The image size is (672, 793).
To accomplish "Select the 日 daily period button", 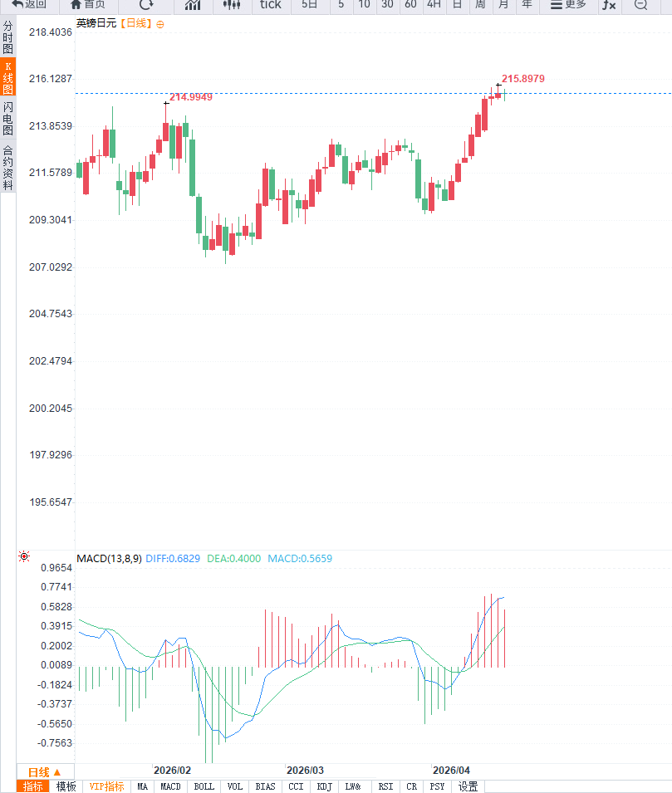I will (457, 4).
